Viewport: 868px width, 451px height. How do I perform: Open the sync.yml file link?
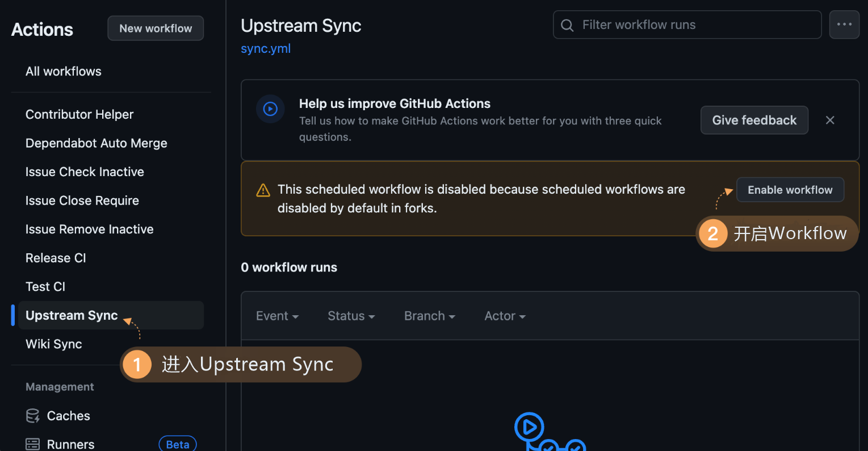click(266, 49)
